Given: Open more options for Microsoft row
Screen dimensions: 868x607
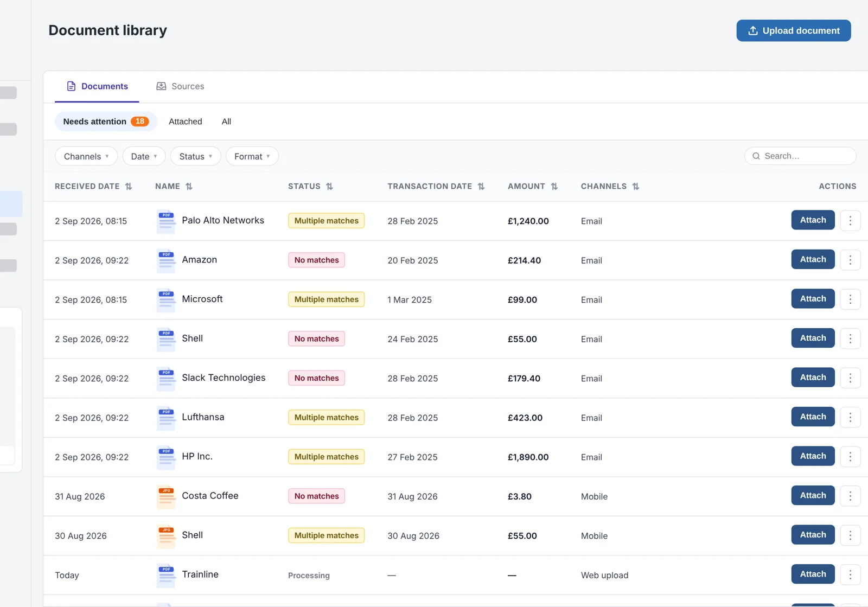Looking at the screenshot, I should coord(850,299).
